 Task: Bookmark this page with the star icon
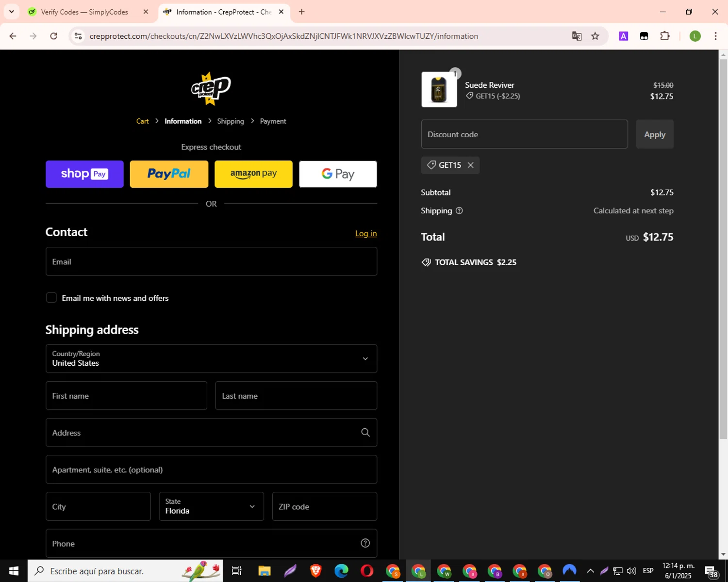point(595,36)
